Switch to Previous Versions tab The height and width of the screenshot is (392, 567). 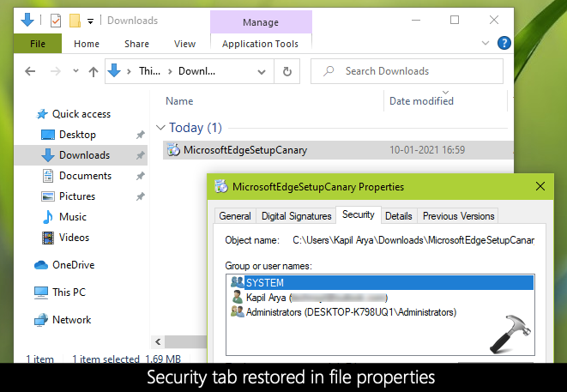[458, 216]
